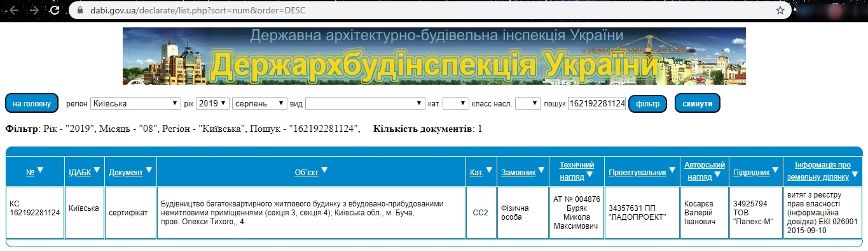Click the Фізична особа customer cell
Screen dimensions: 868x251
[522, 213]
